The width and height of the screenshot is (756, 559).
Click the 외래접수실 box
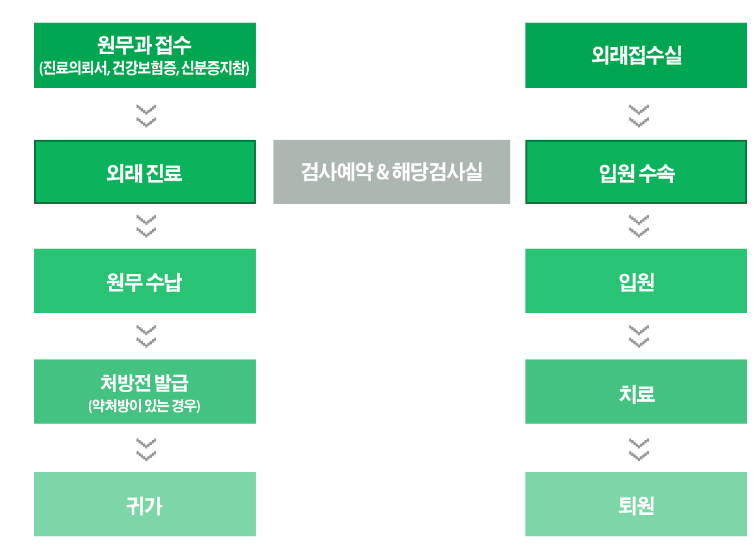[636, 55]
